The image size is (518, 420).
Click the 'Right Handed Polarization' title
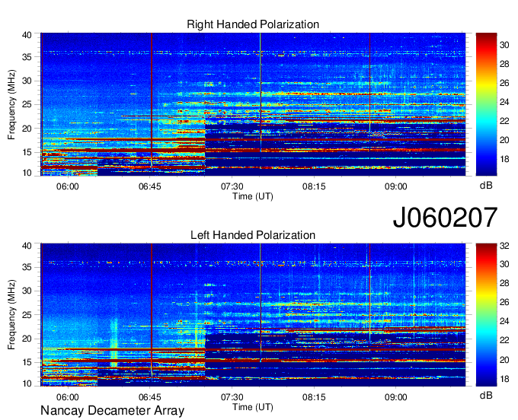[x=253, y=24]
